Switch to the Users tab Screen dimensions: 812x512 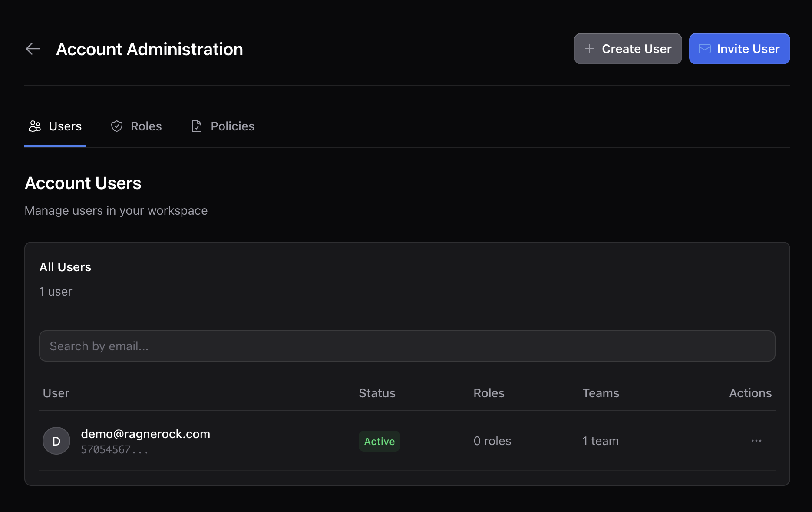55,126
